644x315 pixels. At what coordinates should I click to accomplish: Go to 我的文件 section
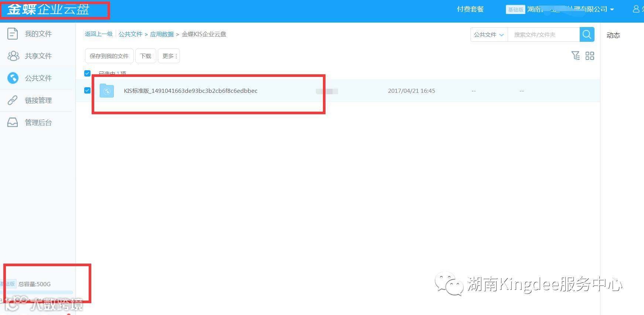[38, 34]
